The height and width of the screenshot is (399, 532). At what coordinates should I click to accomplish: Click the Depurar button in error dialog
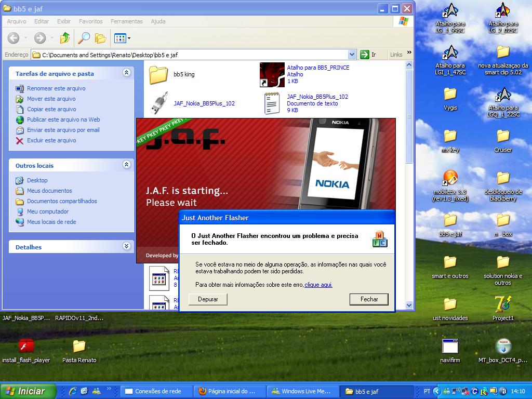208,300
